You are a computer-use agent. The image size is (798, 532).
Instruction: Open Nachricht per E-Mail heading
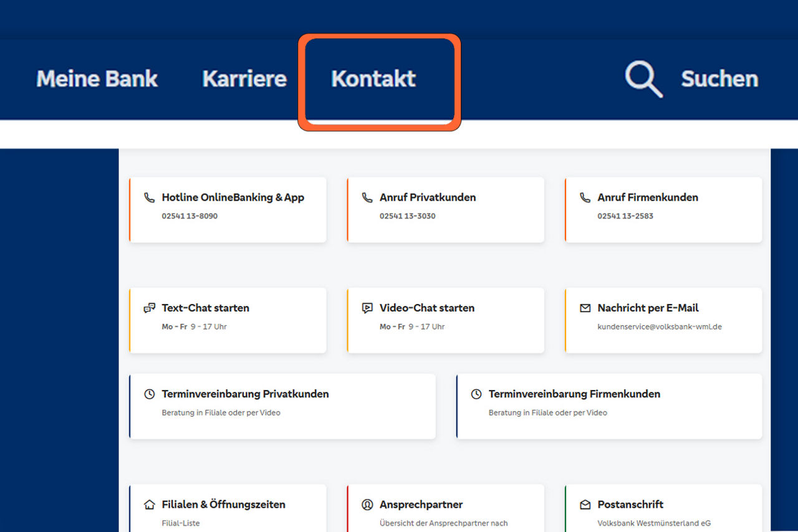pos(648,308)
